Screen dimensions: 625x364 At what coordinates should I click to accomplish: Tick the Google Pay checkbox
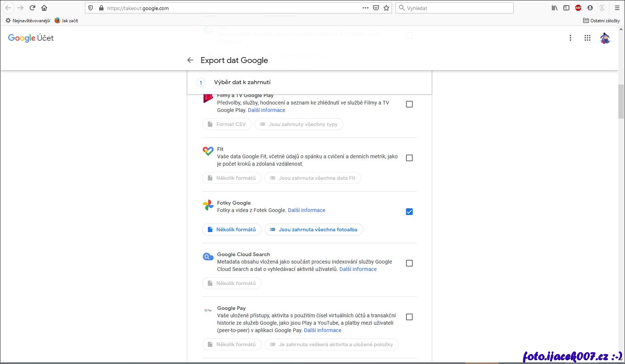point(409,317)
